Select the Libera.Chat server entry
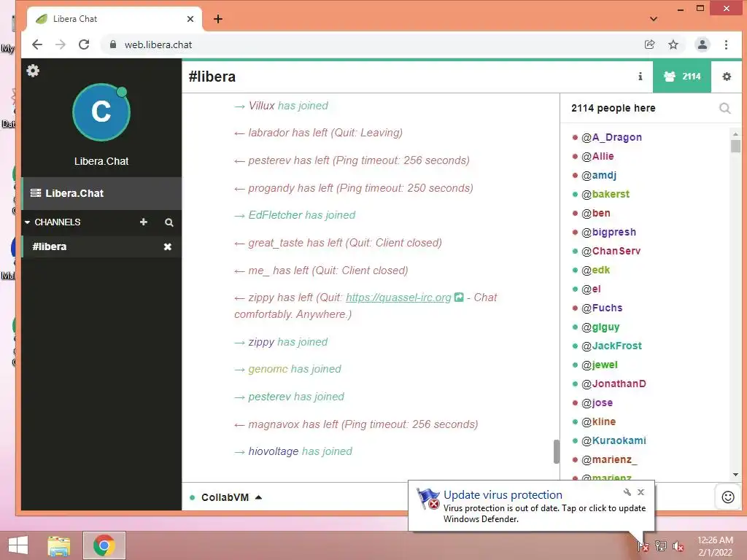This screenshot has height=560, width=747. click(x=101, y=193)
